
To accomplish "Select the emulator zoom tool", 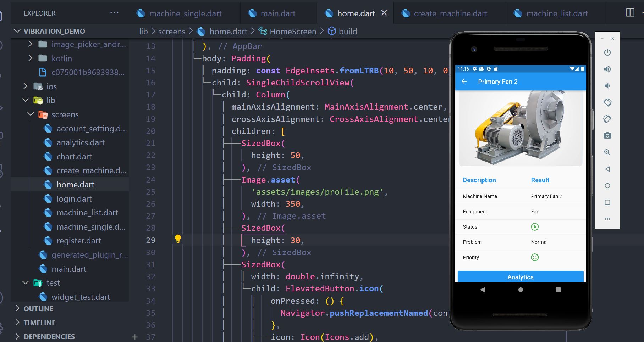I will click(x=607, y=152).
